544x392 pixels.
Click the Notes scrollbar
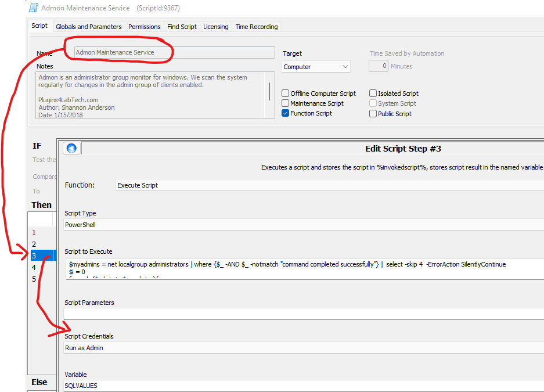(269, 91)
